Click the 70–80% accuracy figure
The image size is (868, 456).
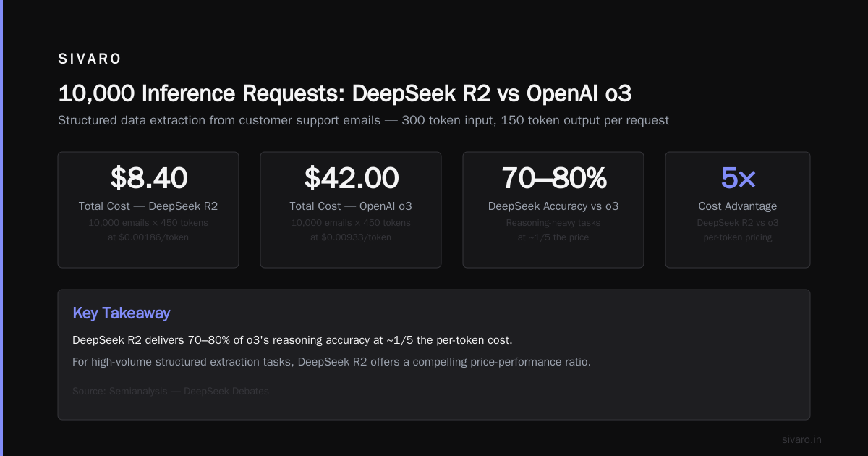pyautogui.click(x=553, y=177)
